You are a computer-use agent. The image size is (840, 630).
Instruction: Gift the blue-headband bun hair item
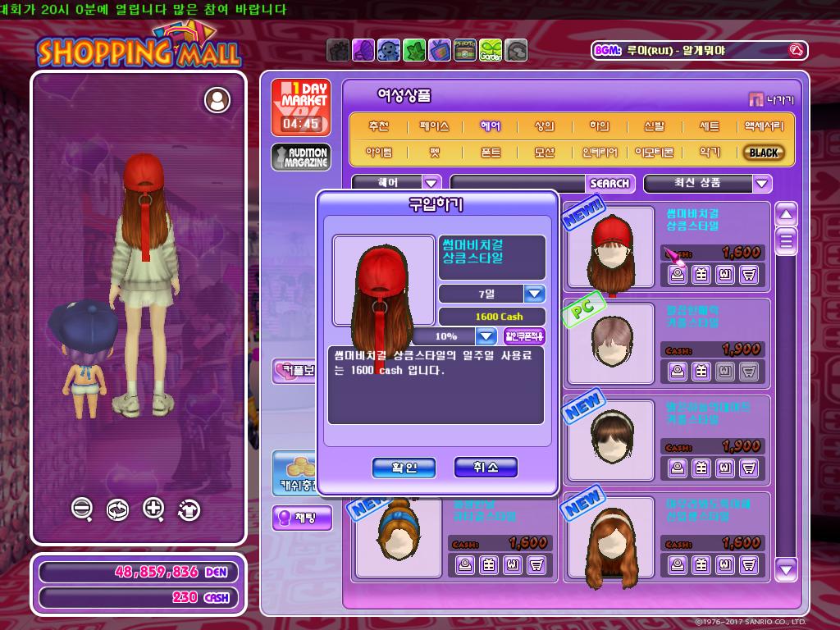coord(489,564)
